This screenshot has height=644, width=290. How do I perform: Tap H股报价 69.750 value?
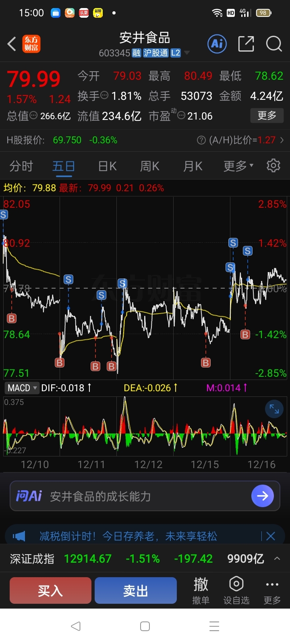pyautogui.click(x=67, y=140)
